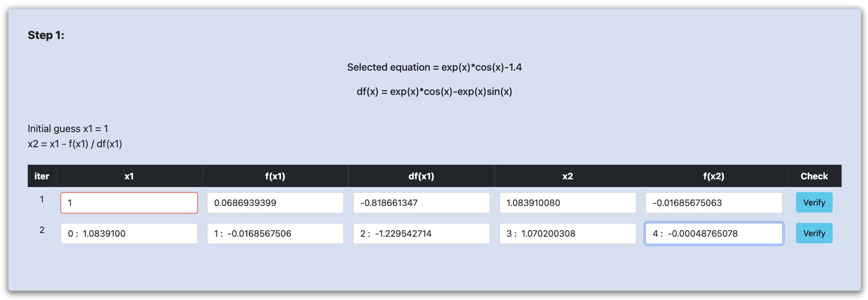Select the x2 field containing 1.070200308
The image size is (868, 300).
(568, 233)
